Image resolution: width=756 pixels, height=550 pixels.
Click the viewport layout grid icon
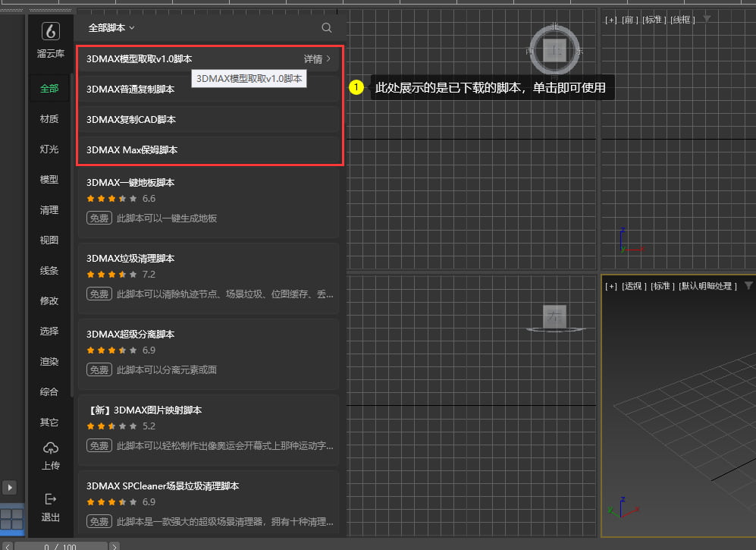click(x=11, y=519)
